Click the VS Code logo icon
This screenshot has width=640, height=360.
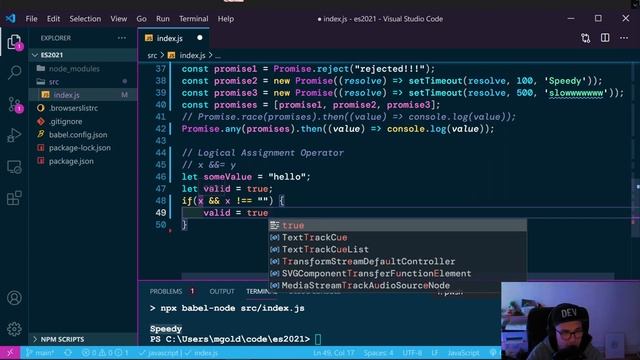click(11, 18)
